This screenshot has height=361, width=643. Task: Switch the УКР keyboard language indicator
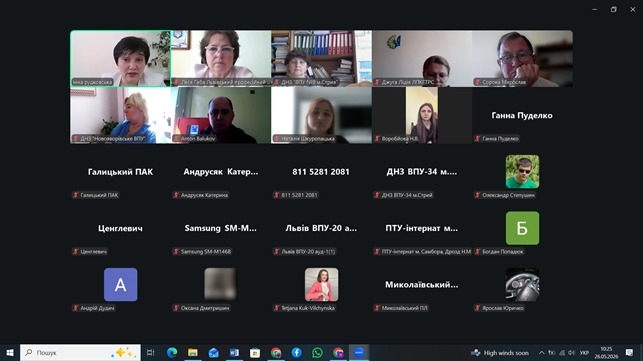[584, 353]
